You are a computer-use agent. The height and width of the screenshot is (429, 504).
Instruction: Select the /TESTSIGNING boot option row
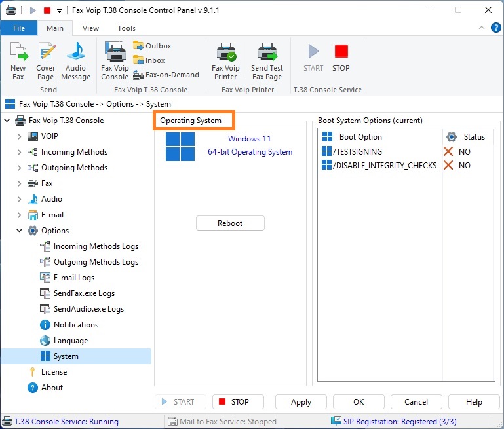[x=406, y=151]
